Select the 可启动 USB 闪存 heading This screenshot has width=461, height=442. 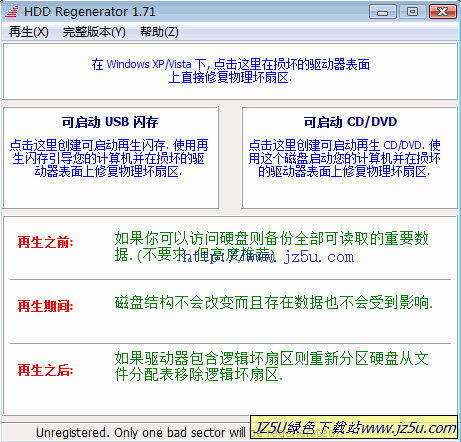(110, 122)
